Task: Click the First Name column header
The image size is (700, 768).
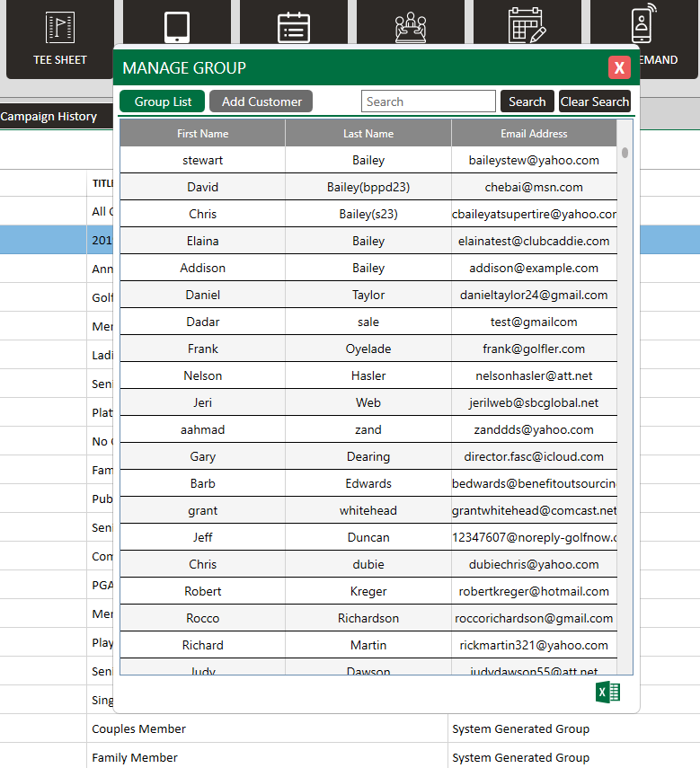Action: 202,134
